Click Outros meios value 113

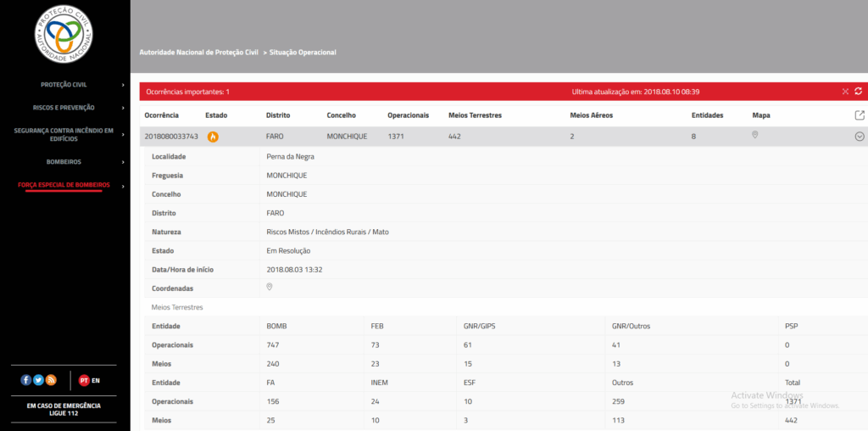coord(618,420)
